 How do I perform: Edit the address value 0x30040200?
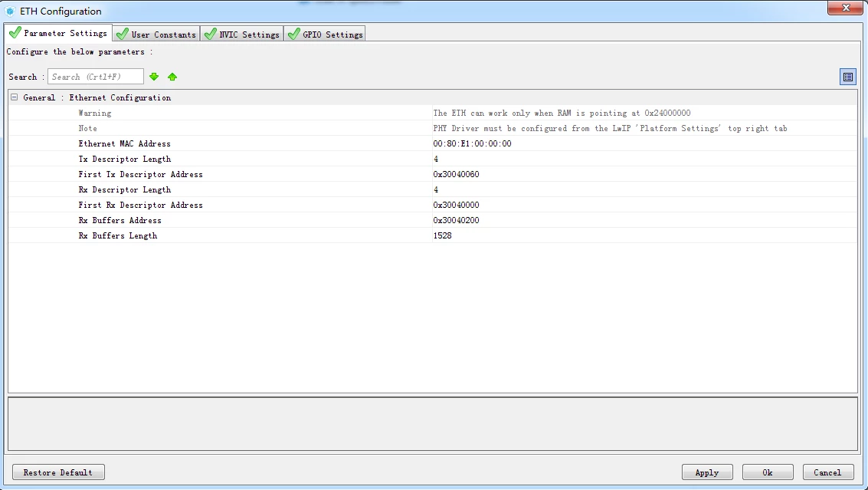coord(456,220)
